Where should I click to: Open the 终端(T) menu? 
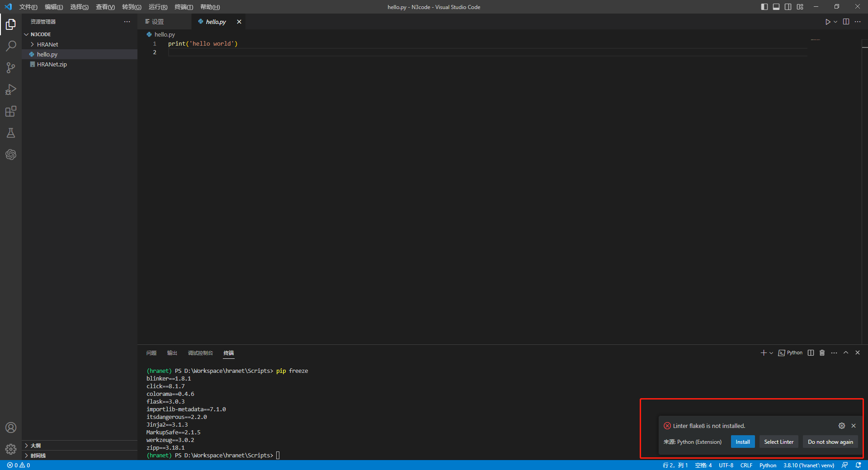(x=184, y=7)
